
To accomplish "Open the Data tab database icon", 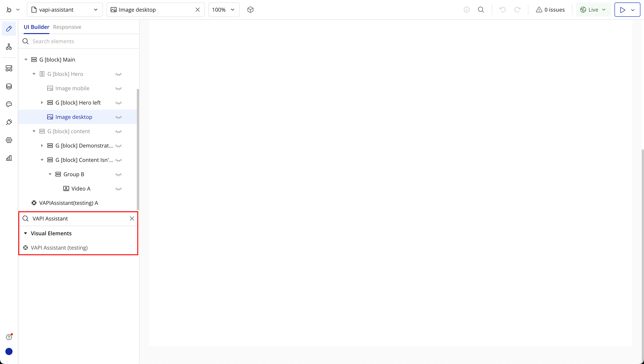I will (x=9, y=86).
